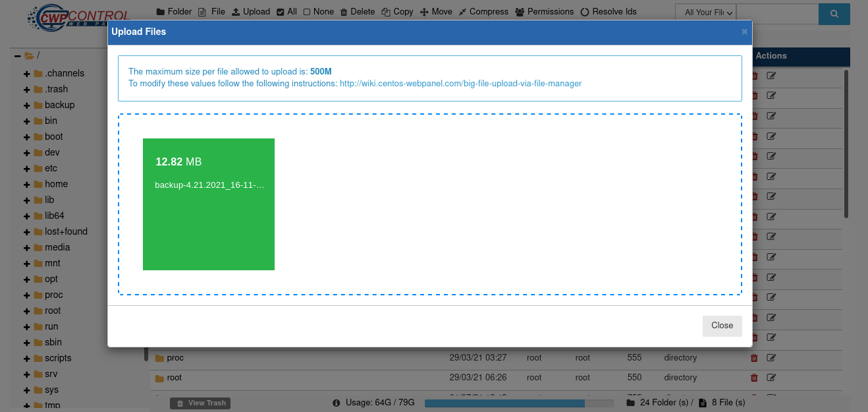The width and height of the screenshot is (868, 412).
Task: Click the magnifier search button
Action: [x=834, y=13]
